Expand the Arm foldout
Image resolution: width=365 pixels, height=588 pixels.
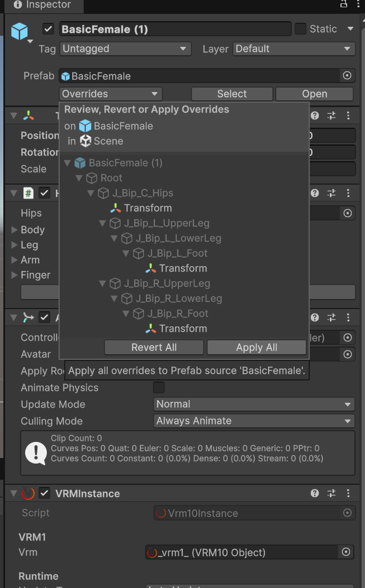tap(15, 260)
